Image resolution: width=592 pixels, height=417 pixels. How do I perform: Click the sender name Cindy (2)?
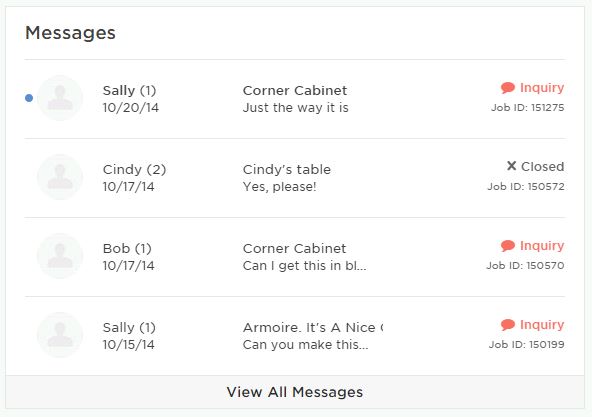click(134, 170)
